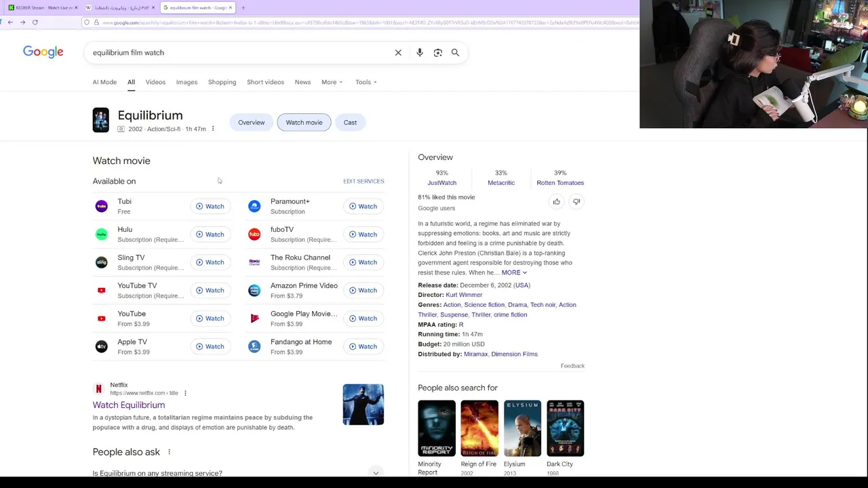Screen dimensions: 868x488
Task: Expand 'Is Equilibrium on any streaming service?'
Action: click(238, 472)
